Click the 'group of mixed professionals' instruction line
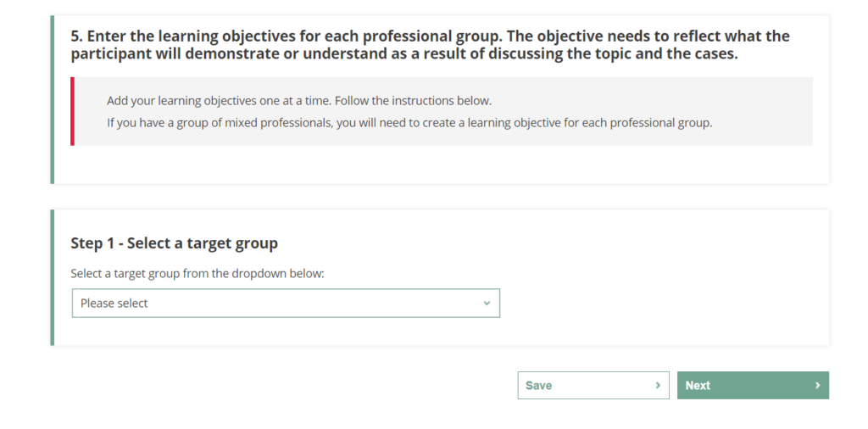The width and height of the screenshot is (868, 429). pyautogui.click(x=409, y=122)
